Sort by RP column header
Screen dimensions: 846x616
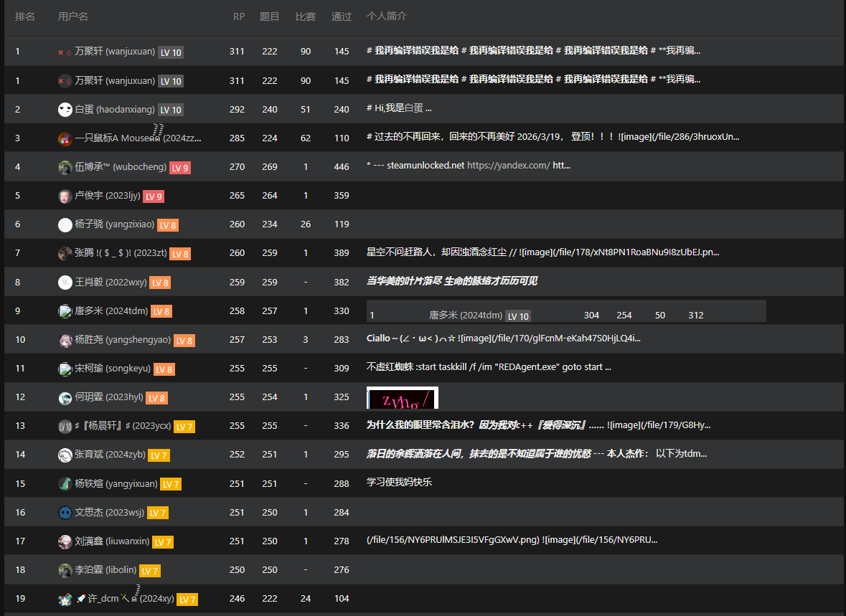(238, 16)
